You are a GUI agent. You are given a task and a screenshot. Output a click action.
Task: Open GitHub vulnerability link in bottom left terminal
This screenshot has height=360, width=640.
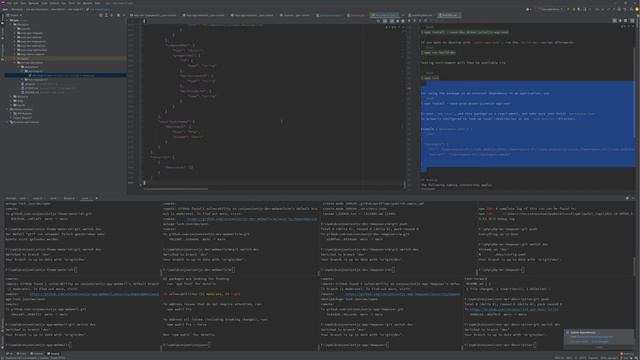pyautogui.click(x=94, y=294)
